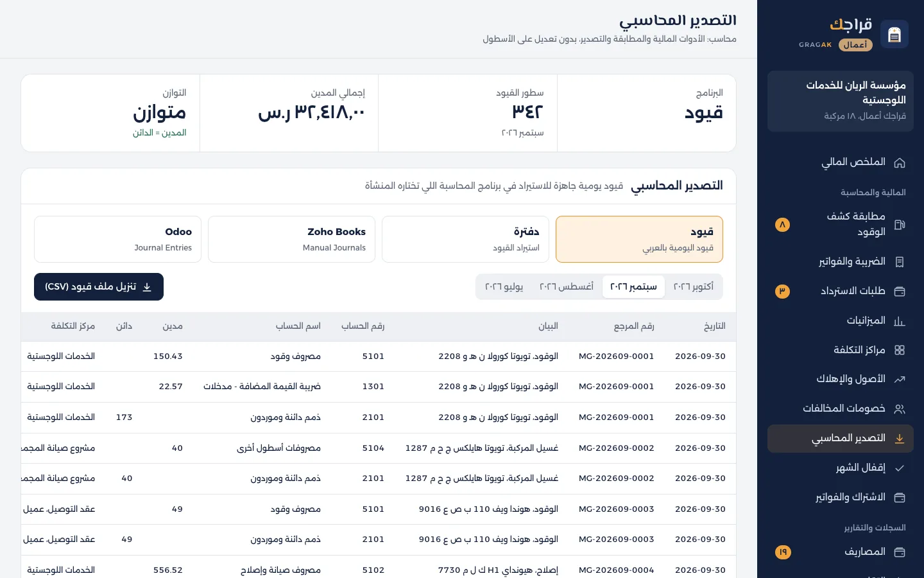
Task: Navigate to الأصول والإهلاك
Action: [x=841, y=380]
